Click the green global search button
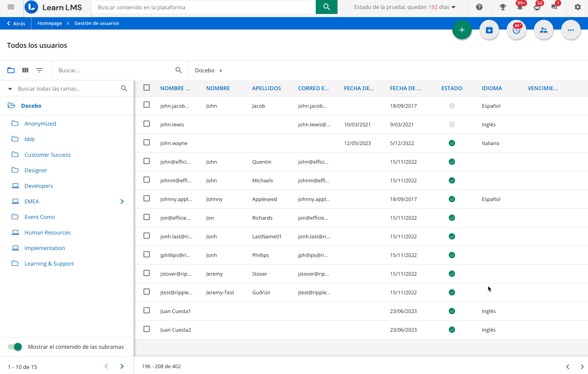Image resolution: width=588 pixels, height=374 pixels. [x=327, y=7]
